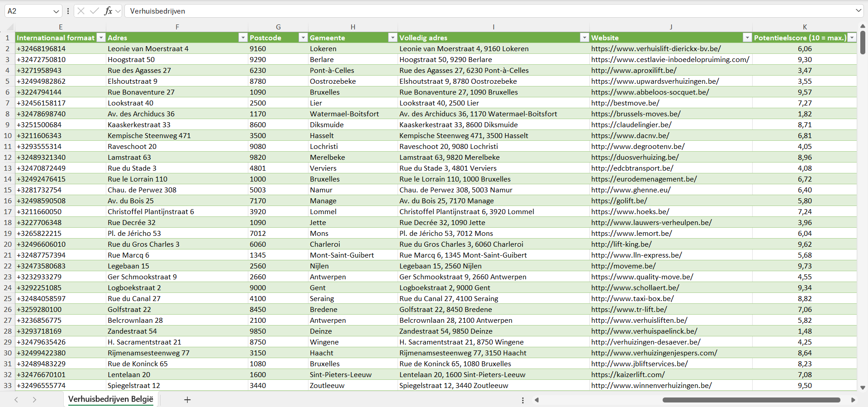Click the Select All corner triangle
Screen dimensions: 868x407
point(10,27)
